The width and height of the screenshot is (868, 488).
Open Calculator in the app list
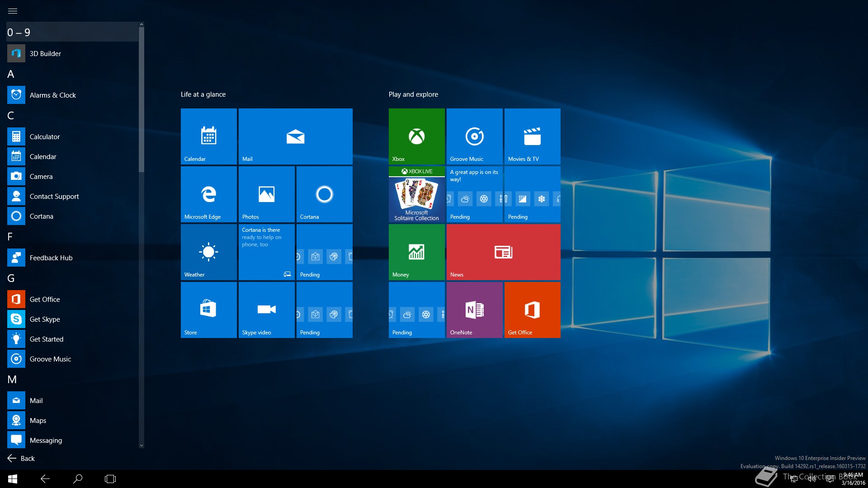click(x=72, y=136)
